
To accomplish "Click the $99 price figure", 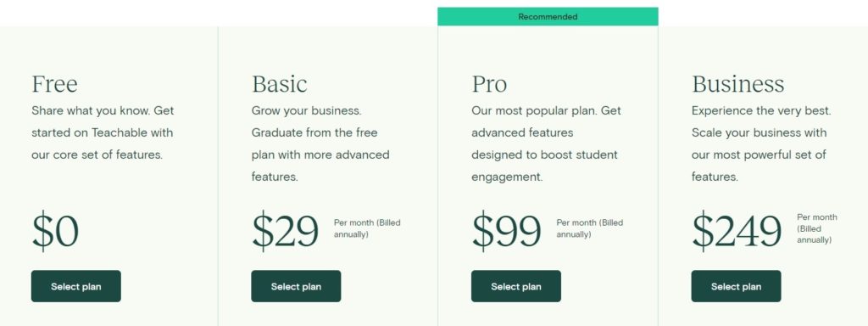I will 507,231.
